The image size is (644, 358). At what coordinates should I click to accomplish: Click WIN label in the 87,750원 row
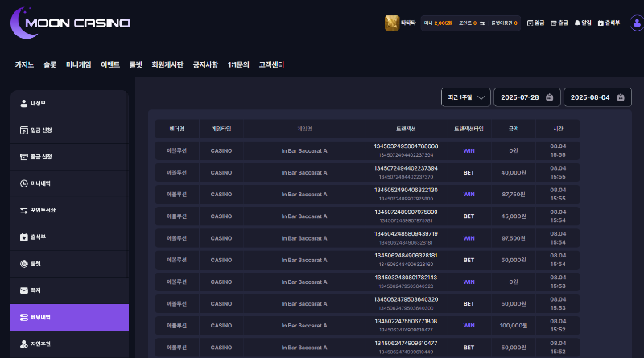pos(469,195)
